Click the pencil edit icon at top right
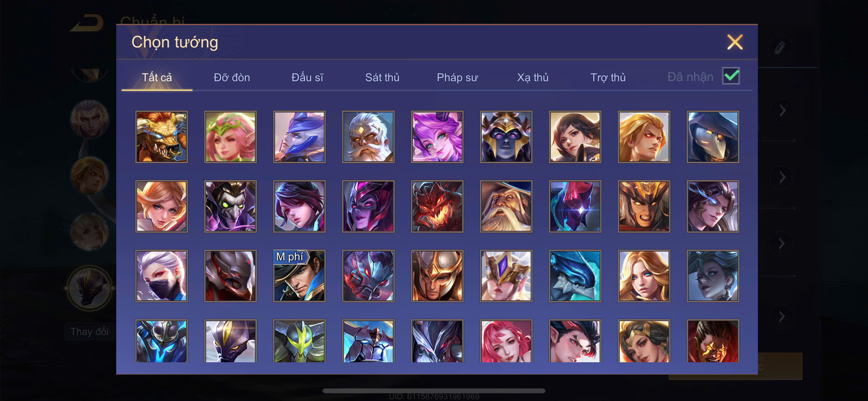Screen dimensions: 868x401 tap(780, 47)
